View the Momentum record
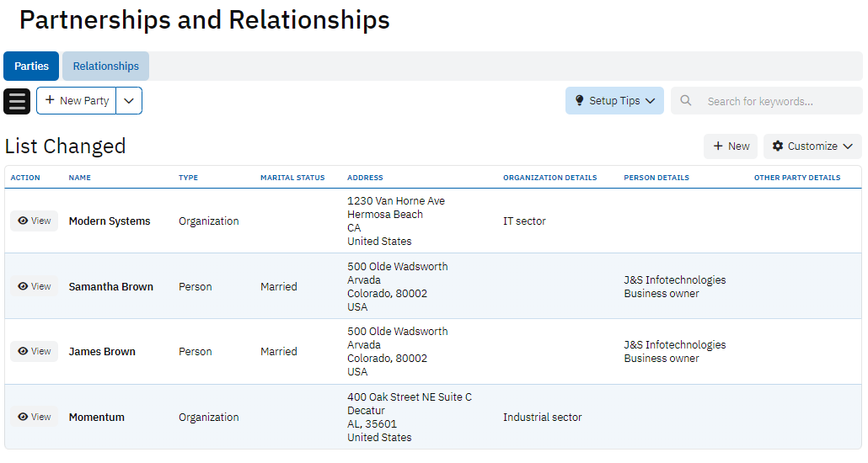 [35, 417]
